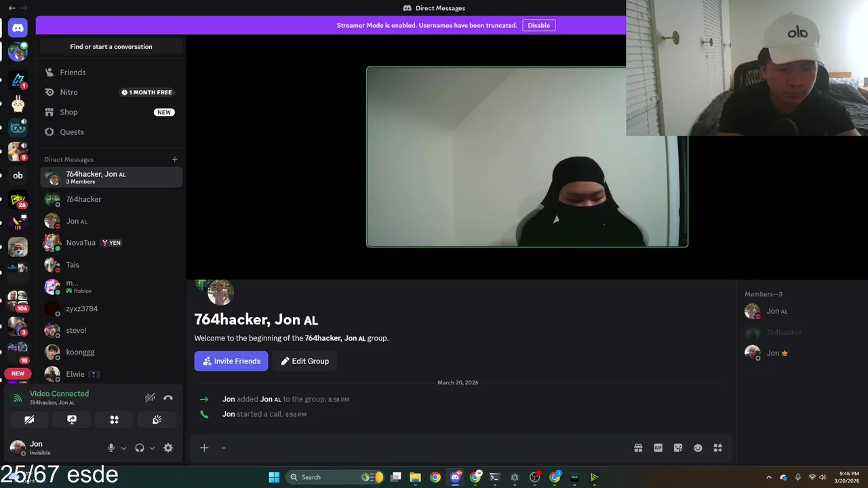The image size is (868, 488).
Task: Open the soundboard in voice panel
Action: tap(157, 420)
